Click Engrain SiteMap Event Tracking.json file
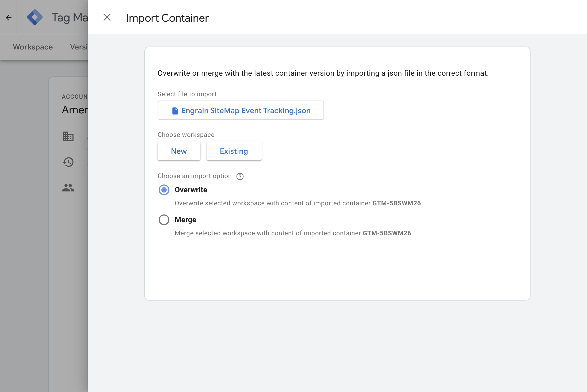 (241, 110)
